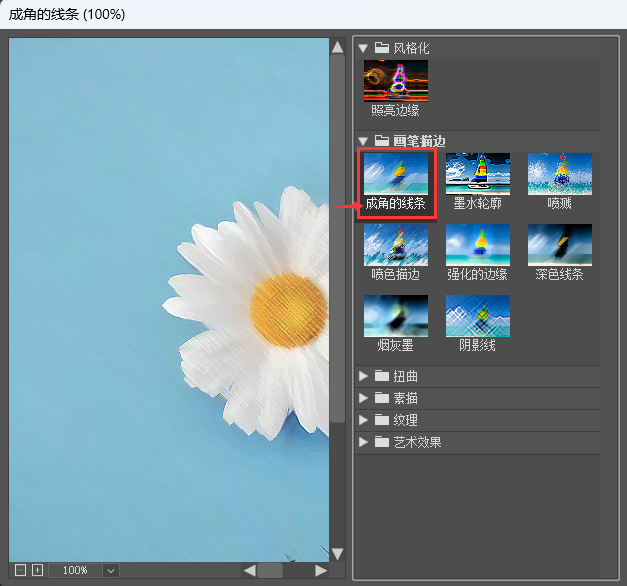Viewport: 627px width, 586px height.
Task: Choose the 墨水轮廓 filter thumbnail
Action: (477, 174)
